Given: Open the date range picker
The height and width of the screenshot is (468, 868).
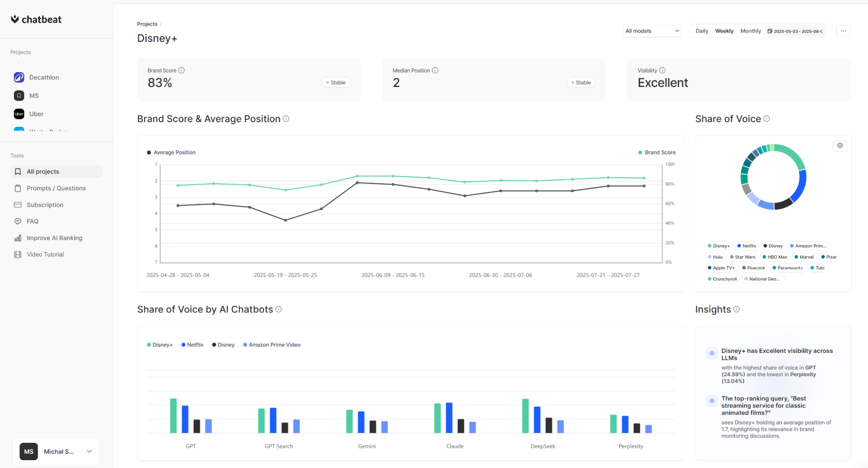Looking at the screenshot, I should pyautogui.click(x=795, y=31).
